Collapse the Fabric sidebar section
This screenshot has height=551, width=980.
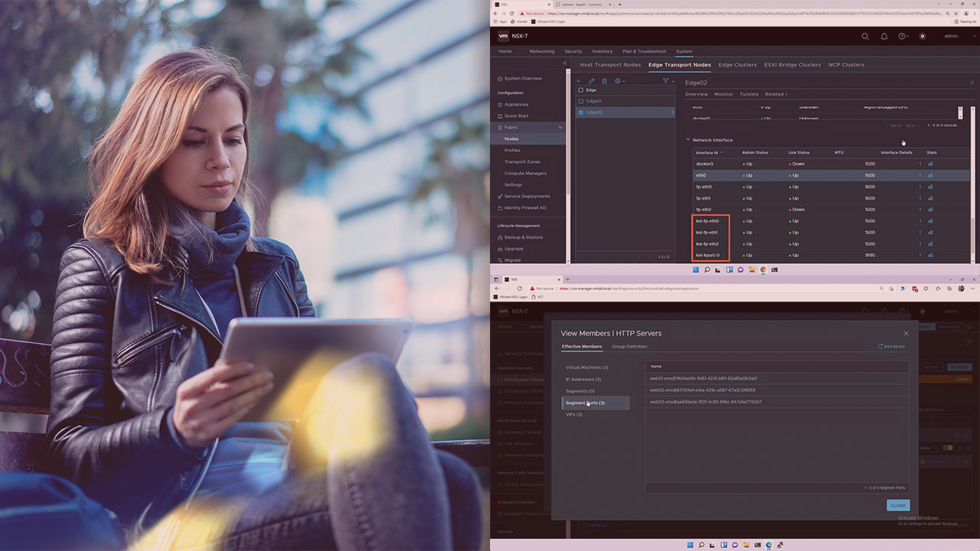coord(560,127)
